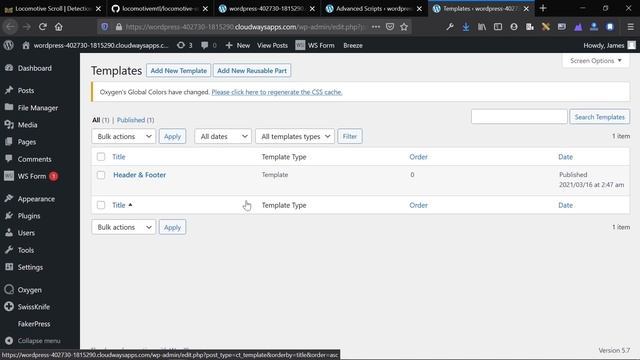Click inside the templates search field
Image resolution: width=640 pixels, height=360 pixels.
point(519,117)
